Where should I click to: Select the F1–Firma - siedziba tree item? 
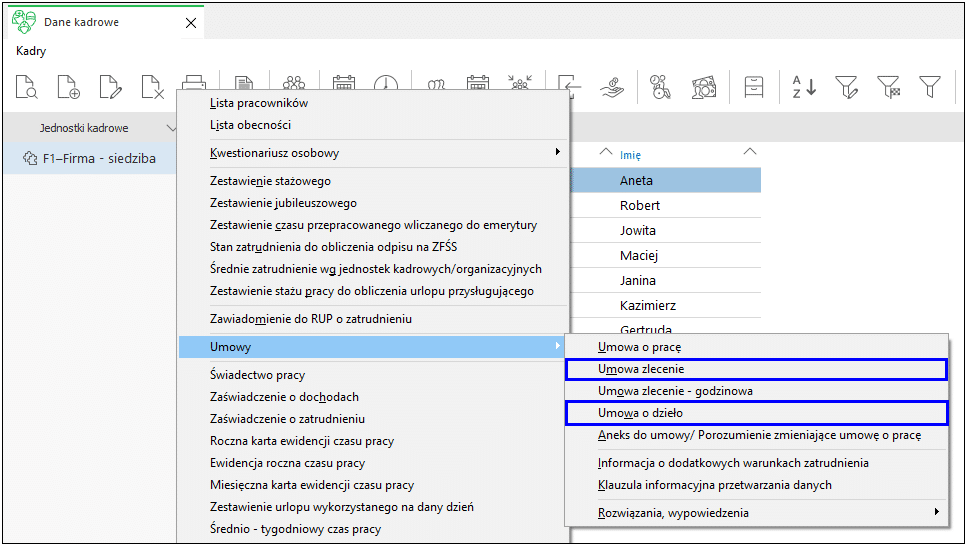[x=89, y=159]
